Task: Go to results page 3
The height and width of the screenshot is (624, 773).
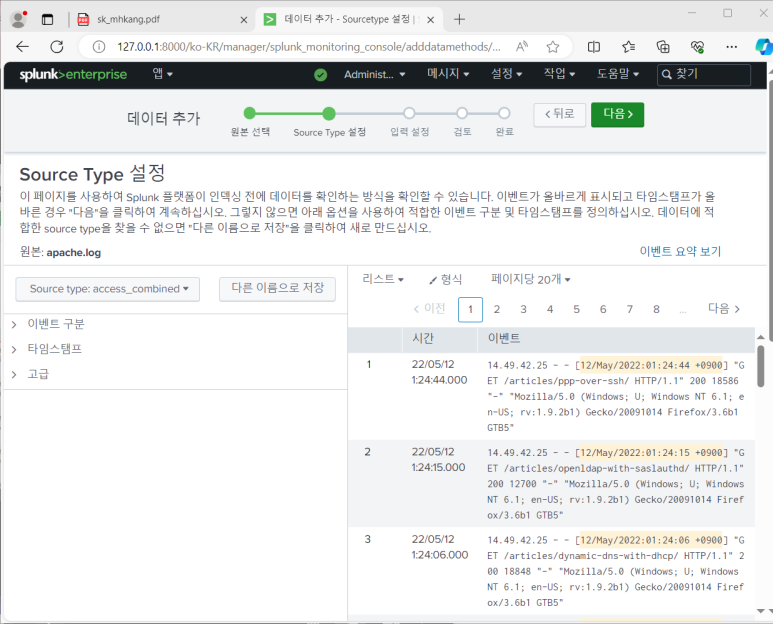Action: coord(524,309)
